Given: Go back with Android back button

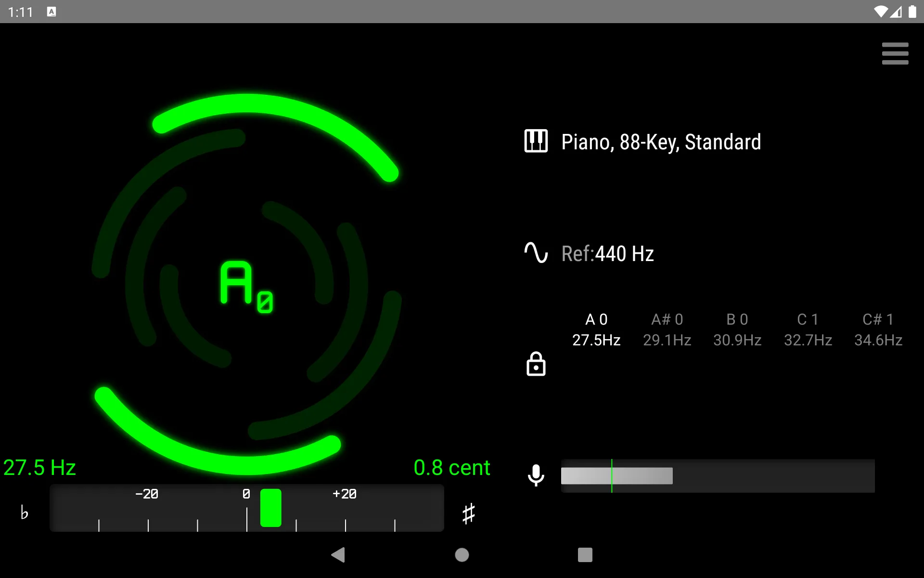Looking at the screenshot, I should [x=338, y=555].
